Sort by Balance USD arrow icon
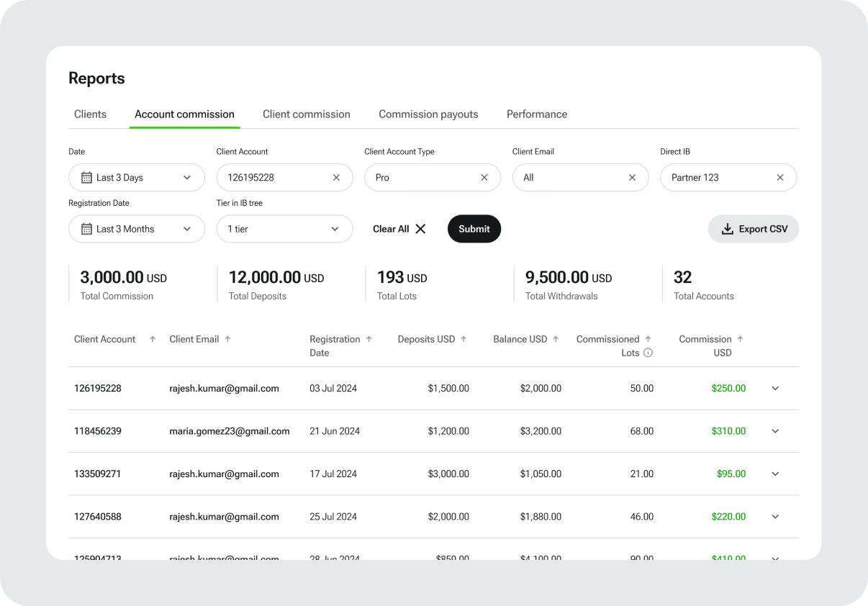Viewport: 868px width, 606px height. click(x=556, y=339)
